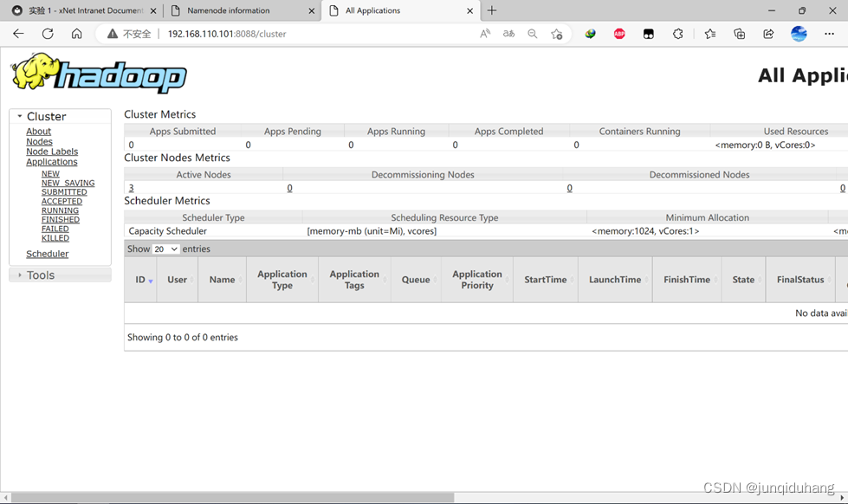The image size is (848, 504).
Task: Click the Decommissioned Nodes count 0 link
Action: (x=569, y=188)
